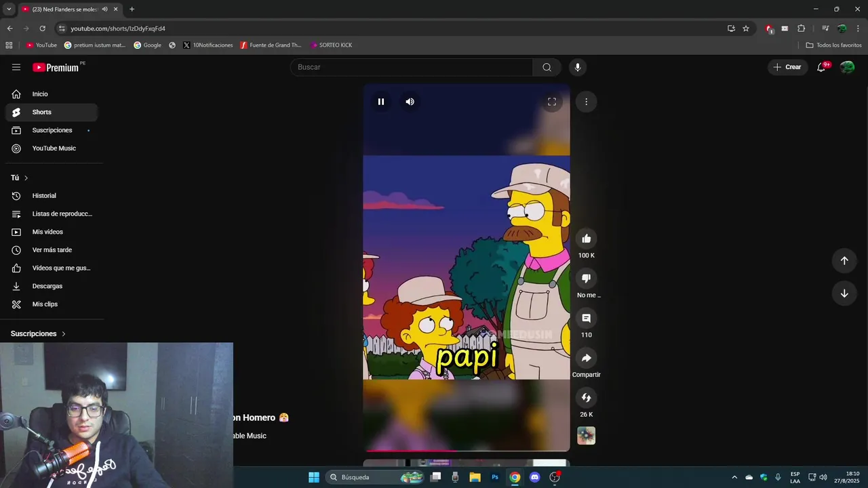Open YouTube Music in the sidebar
The height and width of the screenshot is (488, 868).
click(52, 148)
